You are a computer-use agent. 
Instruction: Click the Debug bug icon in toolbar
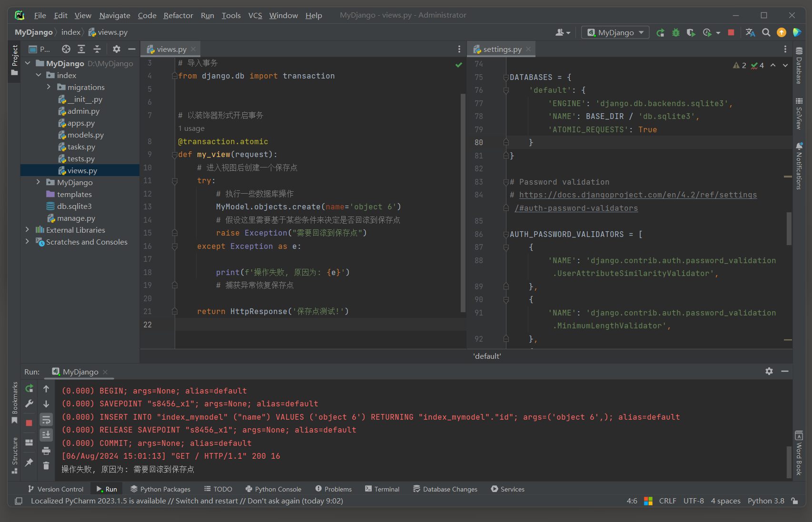click(x=675, y=32)
